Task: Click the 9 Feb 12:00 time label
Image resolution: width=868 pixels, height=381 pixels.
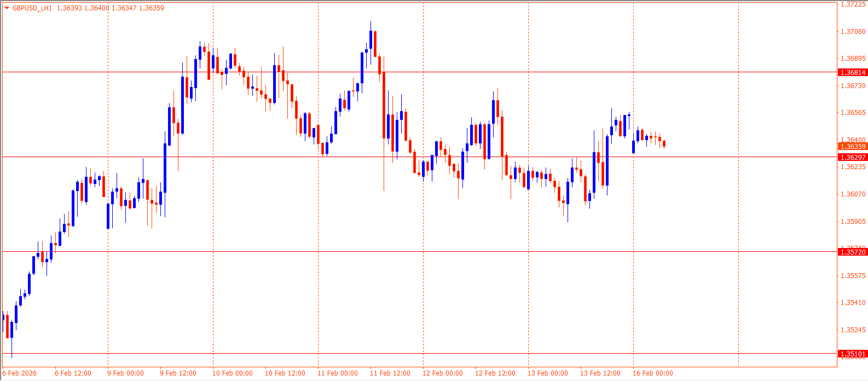Action: click(178, 373)
